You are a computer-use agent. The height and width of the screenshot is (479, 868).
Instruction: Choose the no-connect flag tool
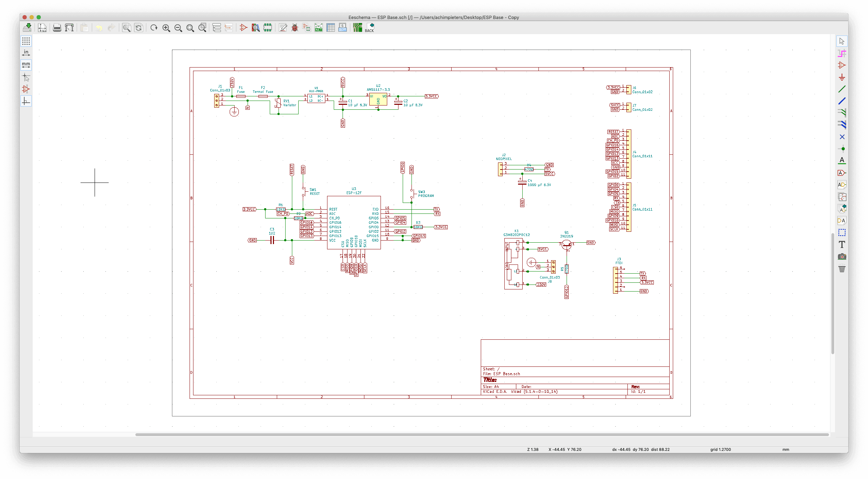point(842,137)
